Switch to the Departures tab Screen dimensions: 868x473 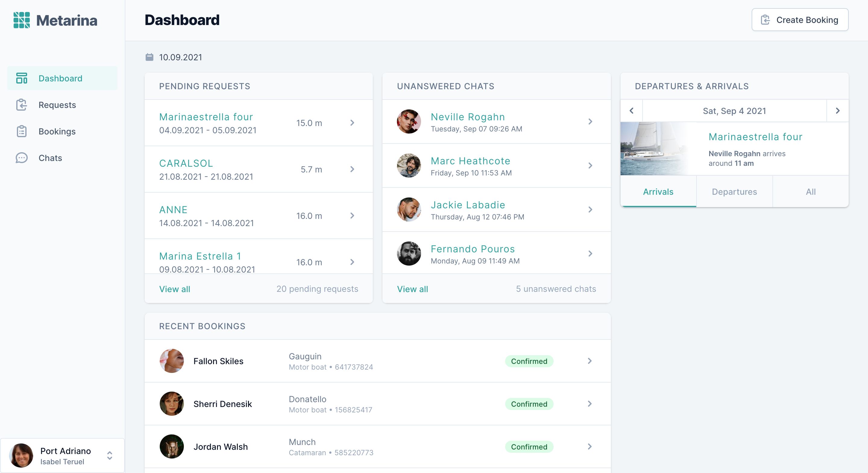coord(734,191)
